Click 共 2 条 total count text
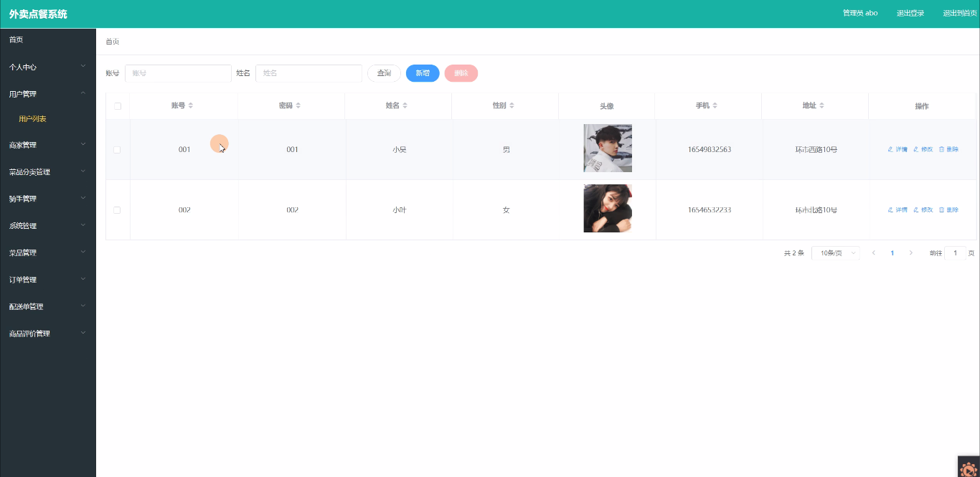Screen dimensions: 980x477 [x=793, y=253]
